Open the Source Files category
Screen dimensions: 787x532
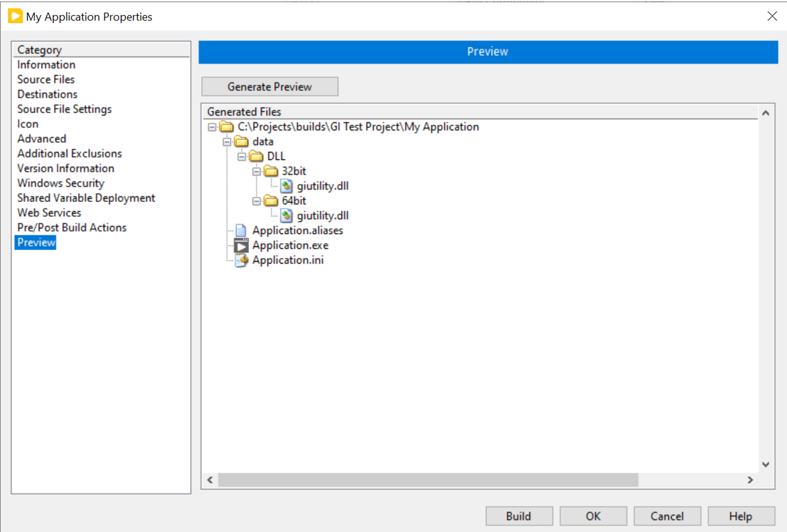pos(46,79)
